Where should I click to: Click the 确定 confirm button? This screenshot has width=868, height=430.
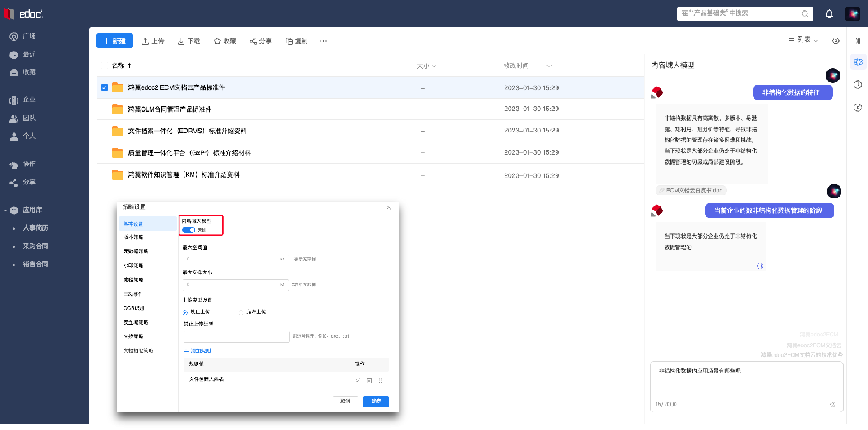click(x=376, y=402)
